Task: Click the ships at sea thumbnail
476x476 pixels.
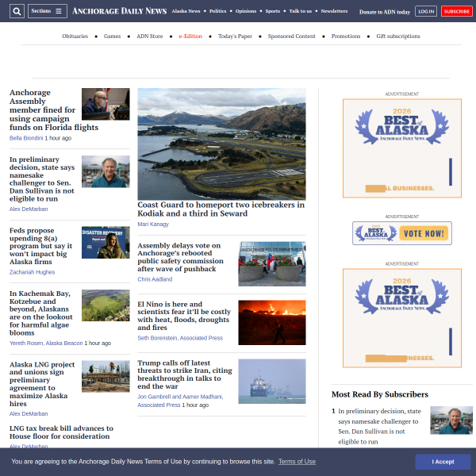Action: click(272, 382)
